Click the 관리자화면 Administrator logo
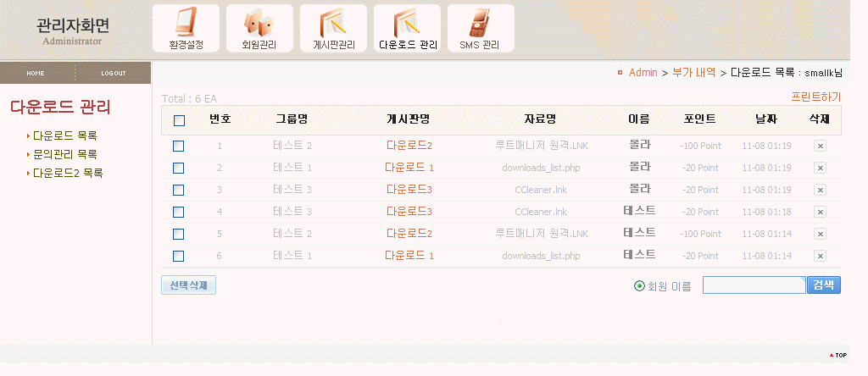The image size is (868, 376). coord(73,31)
